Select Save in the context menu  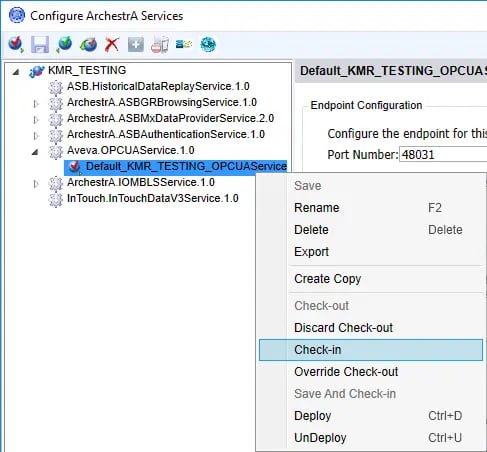[371, 186]
